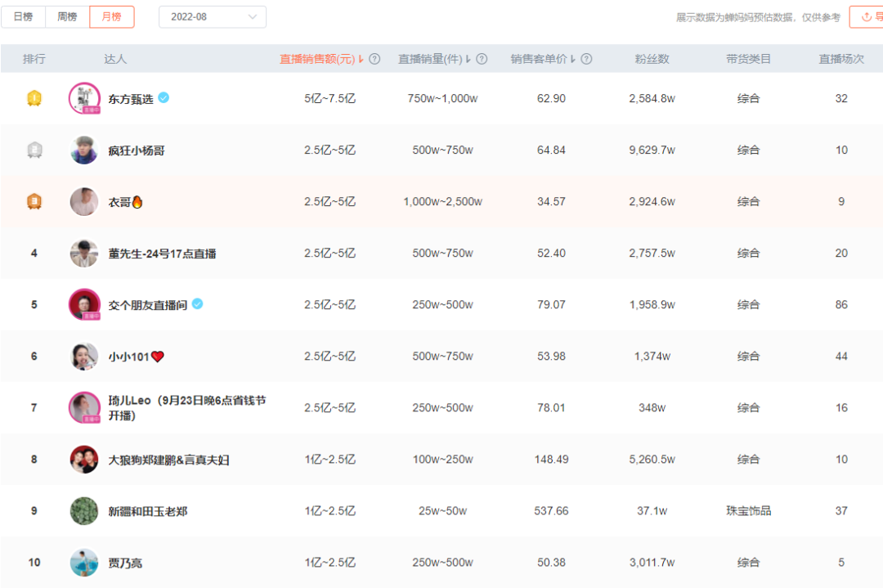Open the 贾乃亮 name link
Screen dimensions: 883x588
(125, 563)
